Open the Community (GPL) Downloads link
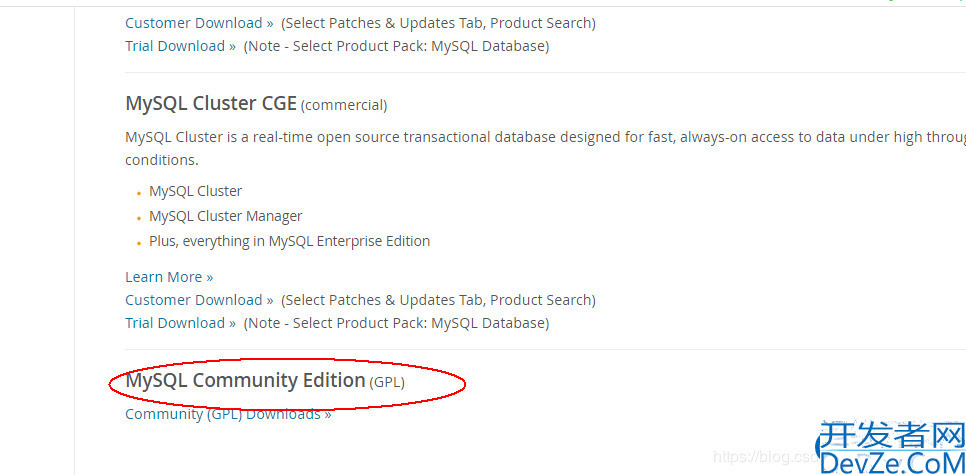Screen dimensions: 966x475 pyautogui.click(x=228, y=414)
